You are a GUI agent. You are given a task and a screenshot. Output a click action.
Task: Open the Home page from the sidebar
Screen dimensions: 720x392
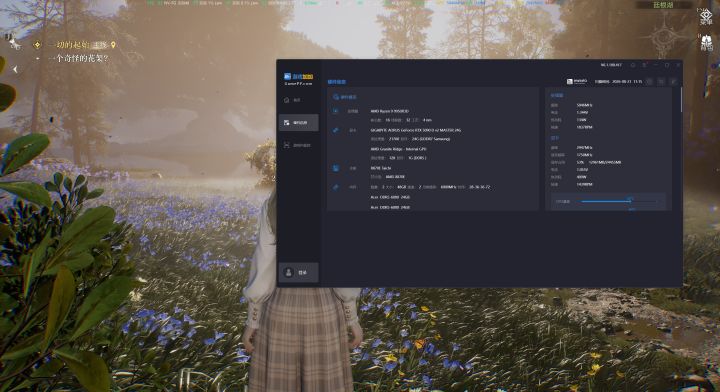(298, 100)
